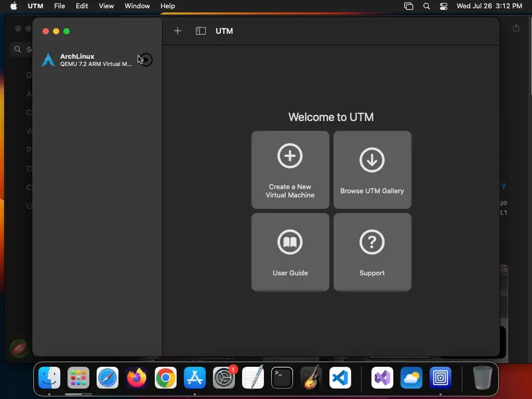Click the date and time clock
The width and height of the screenshot is (532, 399).
pyautogui.click(x=489, y=6)
